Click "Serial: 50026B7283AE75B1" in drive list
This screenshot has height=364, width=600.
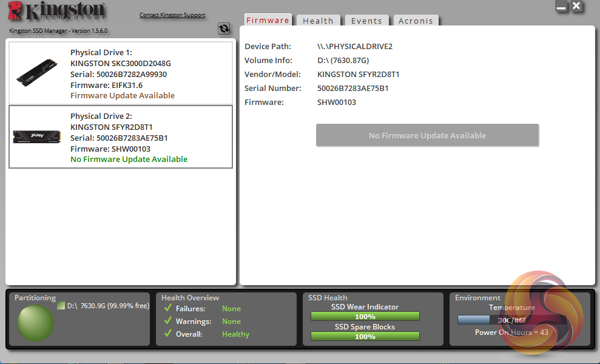coord(119,138)
